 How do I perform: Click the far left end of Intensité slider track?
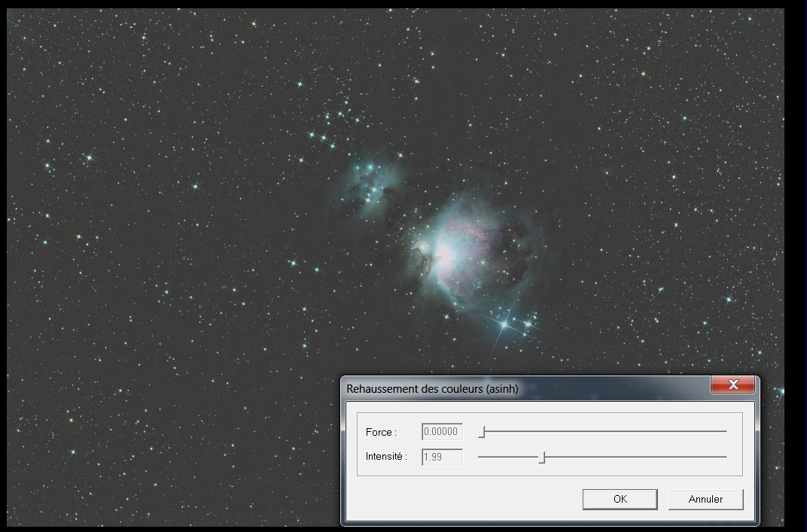coord(480,457)
